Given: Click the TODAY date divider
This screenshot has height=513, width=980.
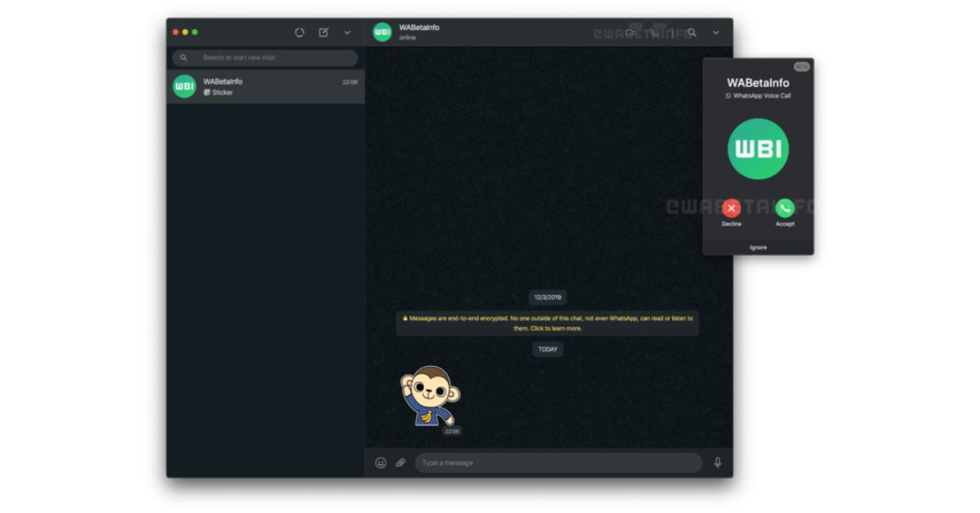Looking at the screenshot, I should (546, 349).
